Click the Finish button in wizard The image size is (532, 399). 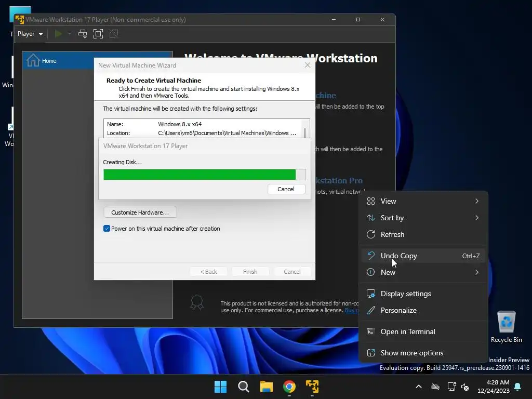coord(250,271)
